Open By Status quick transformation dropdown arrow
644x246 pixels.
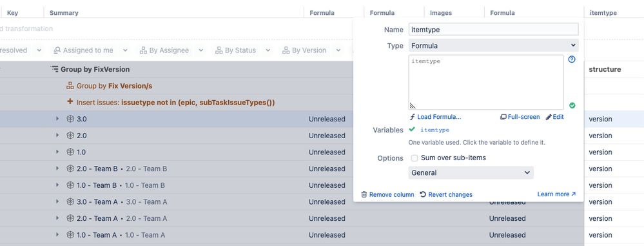coord(268,50)
